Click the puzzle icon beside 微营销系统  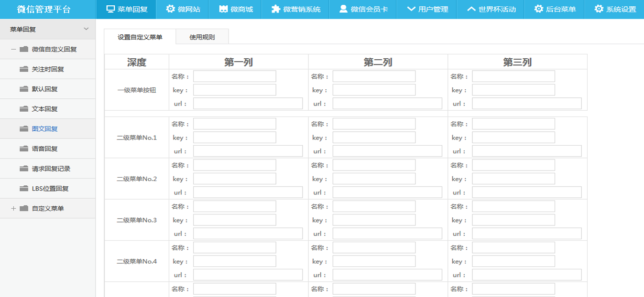pos(276,9)
